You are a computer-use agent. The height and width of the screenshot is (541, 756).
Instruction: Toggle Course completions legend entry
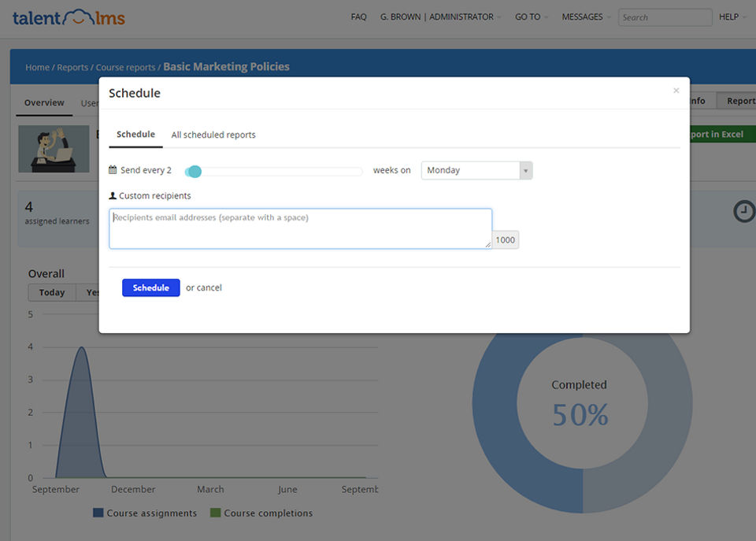tap(261, 513)
